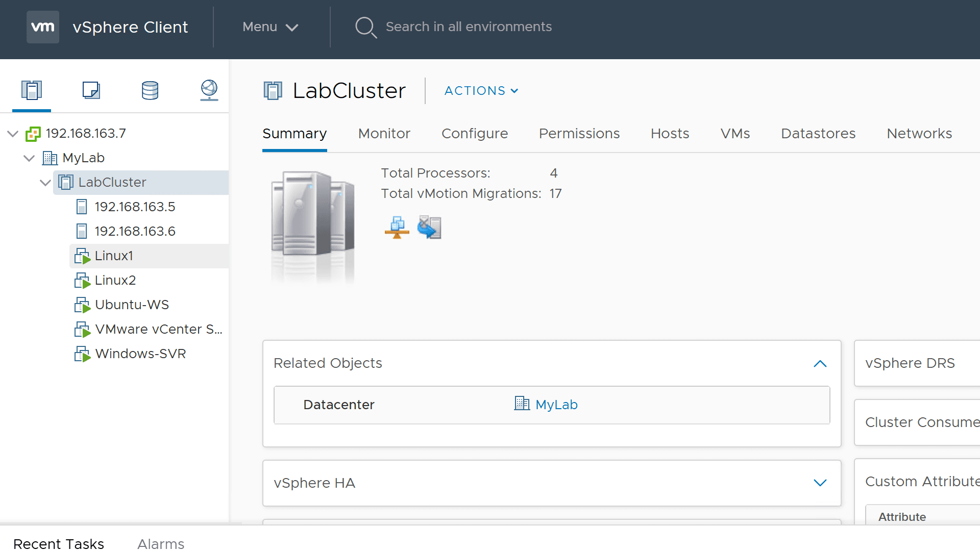
Task: Click the Windows-SVR VM icon
Action: (x=82, y=354)
